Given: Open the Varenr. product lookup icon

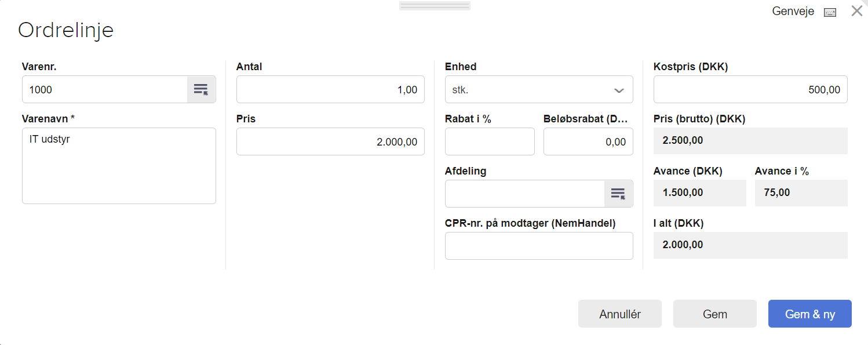Looking at the screenshot, I should point(201,89).
